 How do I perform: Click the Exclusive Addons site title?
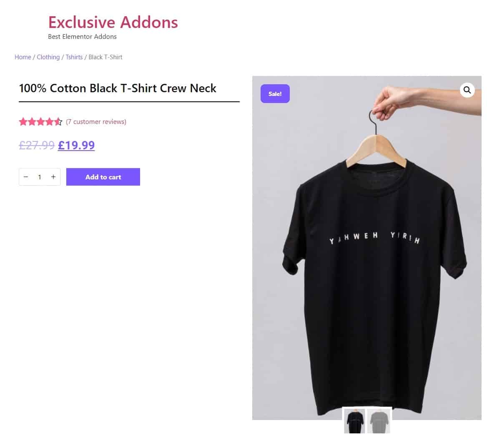113,22
